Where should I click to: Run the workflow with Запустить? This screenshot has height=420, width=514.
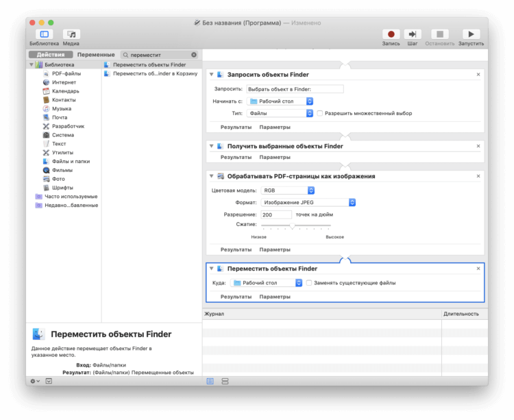pyautogui.click(x=471, y=34)
